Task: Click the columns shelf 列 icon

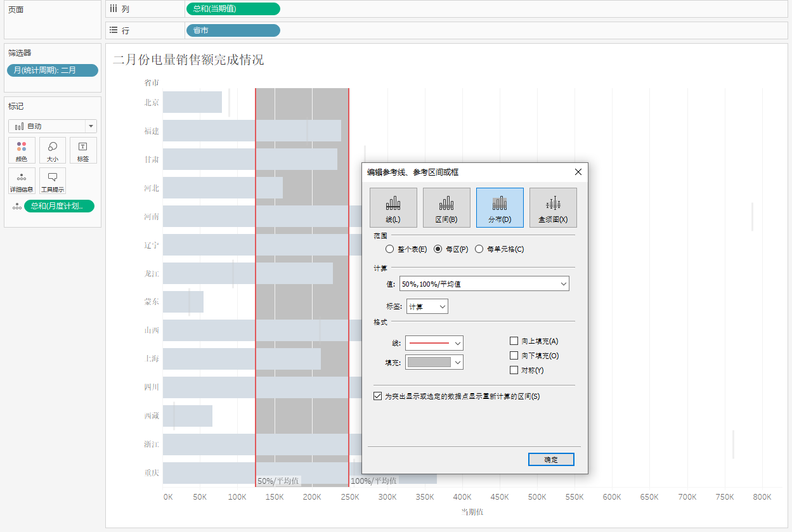Action: 114,9
